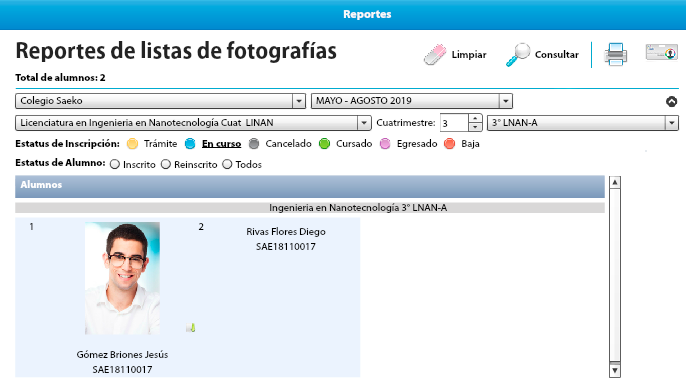Select the Todos radio button

pyautogui.click(x=227, y=164)
